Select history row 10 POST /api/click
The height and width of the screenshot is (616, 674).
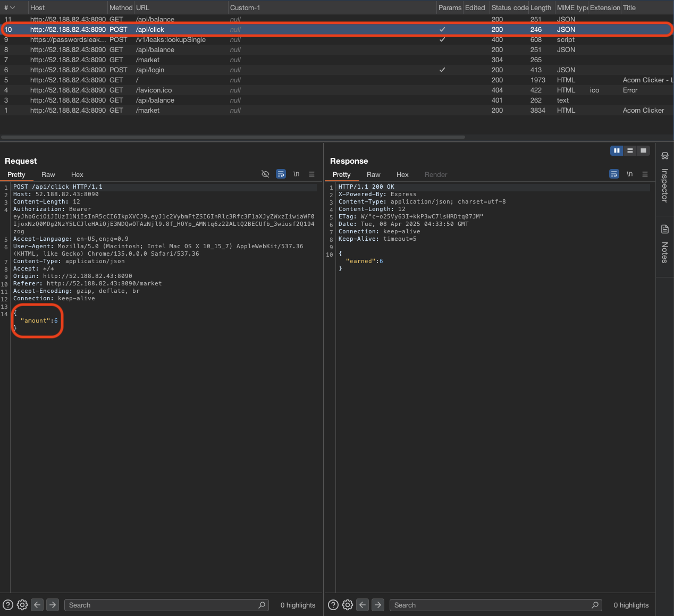pyautogui.click(x=337, y=29)
